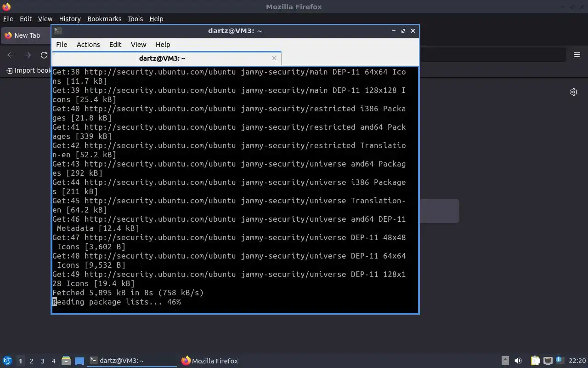Click Firefox forward arrow button
Viewport: 588px width, 368px height.
[x=28, y=55]
